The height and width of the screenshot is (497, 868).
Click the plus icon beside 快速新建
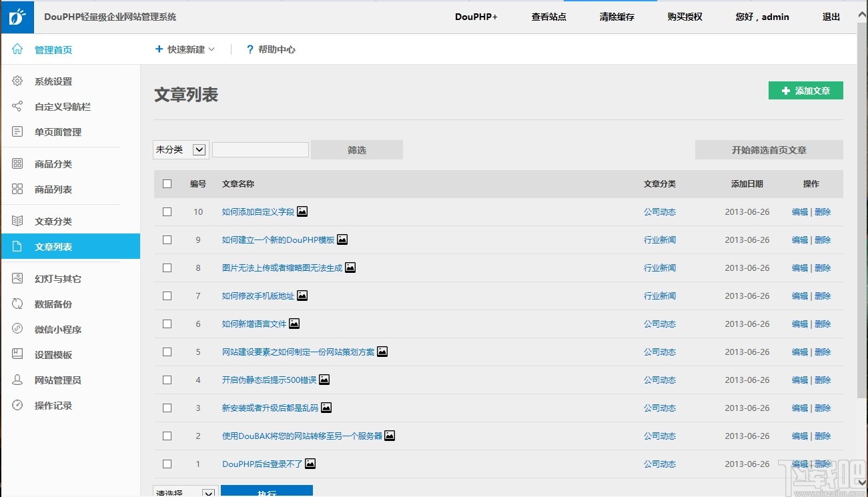pyautogui.click(x=159, y=49)
